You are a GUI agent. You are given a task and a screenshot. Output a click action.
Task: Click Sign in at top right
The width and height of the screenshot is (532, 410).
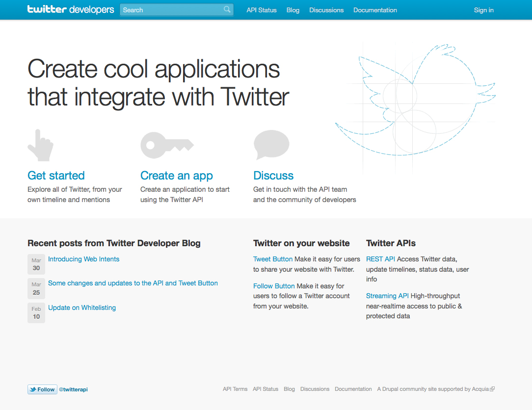pos(483,10)
